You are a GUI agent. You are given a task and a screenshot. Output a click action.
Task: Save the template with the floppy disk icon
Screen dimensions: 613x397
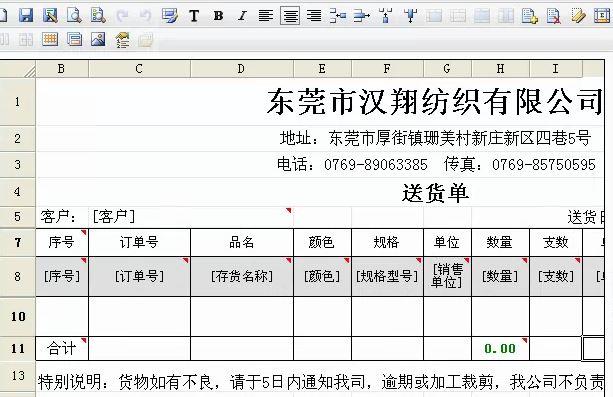(26, 16)
